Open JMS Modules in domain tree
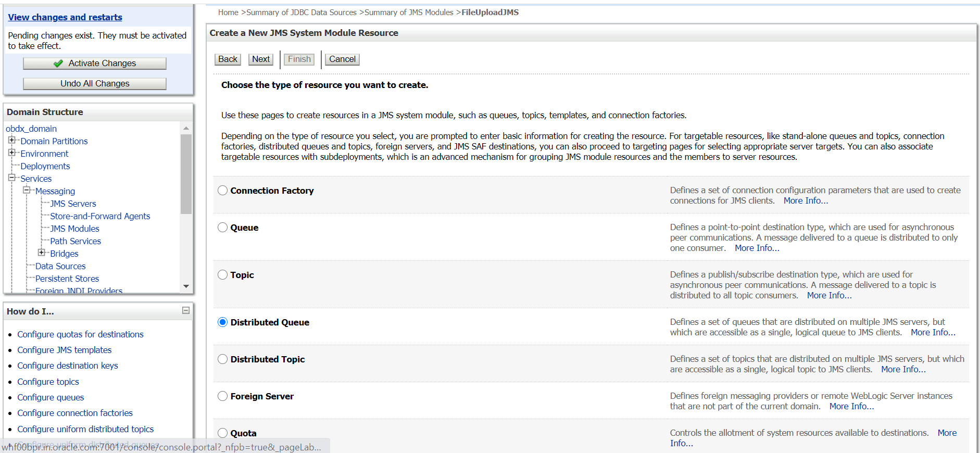Image resolution: width=980 pixels, height=453 pixels. click(74, 229)
